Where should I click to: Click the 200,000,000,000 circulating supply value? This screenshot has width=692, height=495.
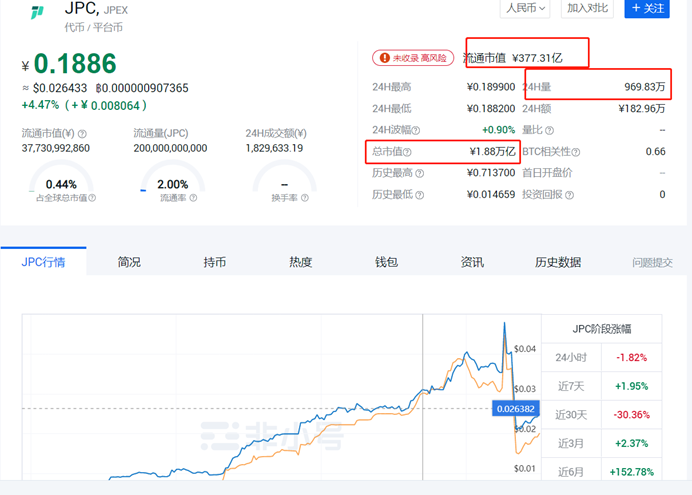(x=170, y=148)
